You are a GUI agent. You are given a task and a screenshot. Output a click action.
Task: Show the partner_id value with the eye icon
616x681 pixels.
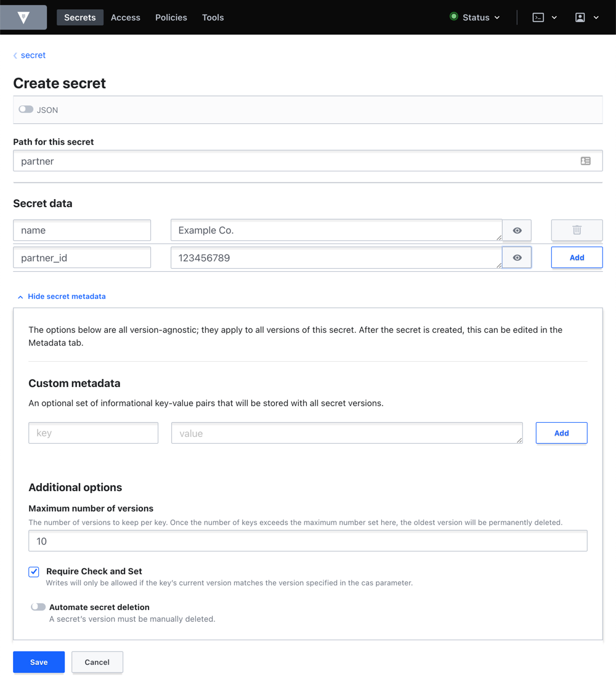coord(517,257)
